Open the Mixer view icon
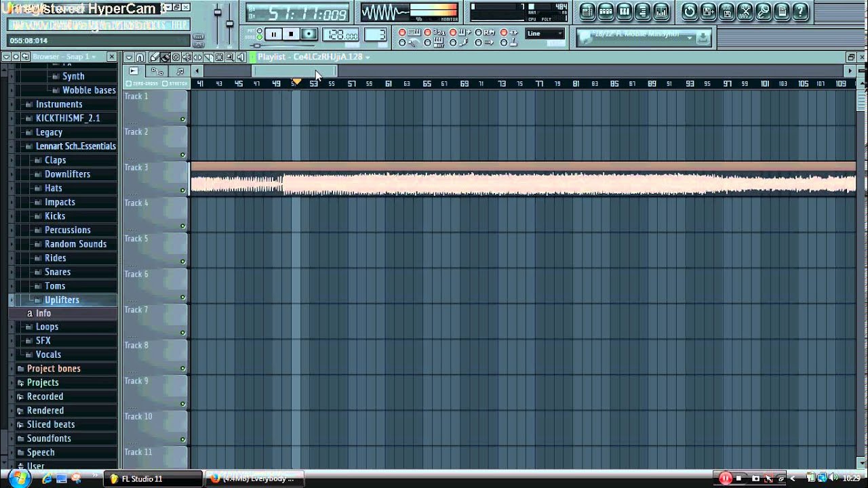This screenshot has width=868, height=488. point(661,12)
